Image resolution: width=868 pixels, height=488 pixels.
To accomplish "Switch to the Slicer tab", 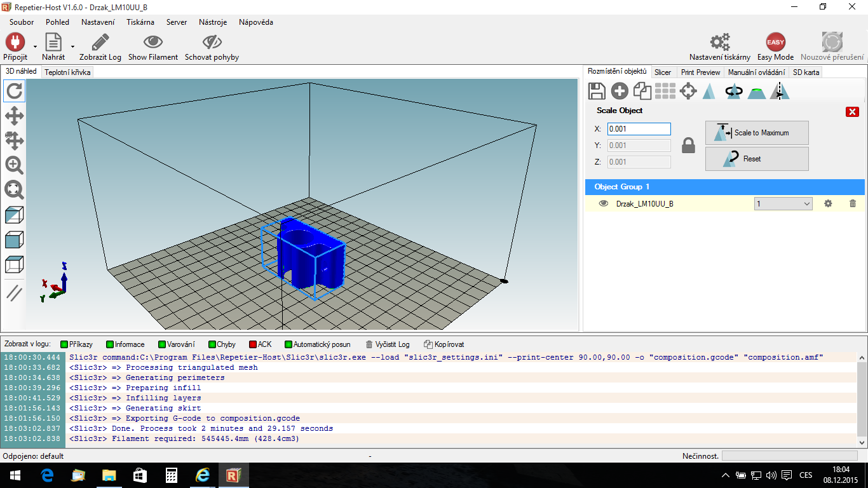I will [662, 72].
